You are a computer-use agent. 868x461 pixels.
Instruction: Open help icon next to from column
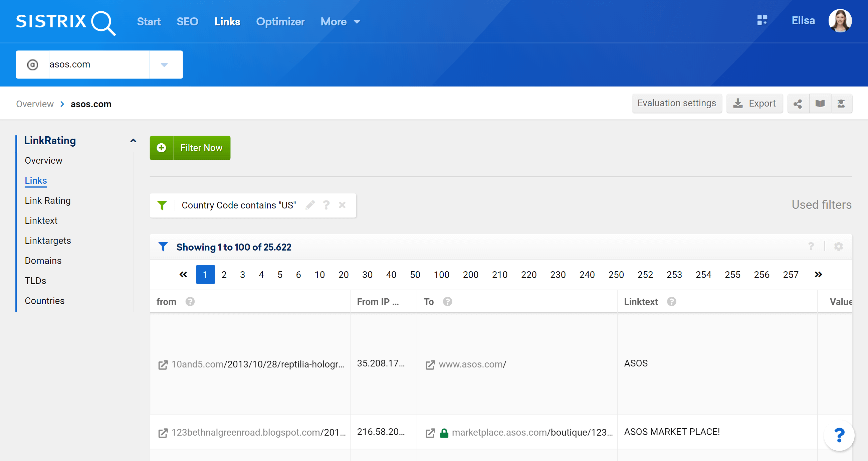pyautogui.click(x=190, y=302)
